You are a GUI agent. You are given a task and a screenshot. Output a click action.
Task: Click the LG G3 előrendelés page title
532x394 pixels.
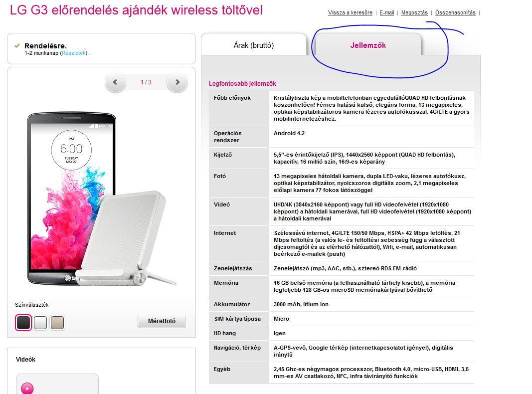pyautogui.click(x=136, y=10)
